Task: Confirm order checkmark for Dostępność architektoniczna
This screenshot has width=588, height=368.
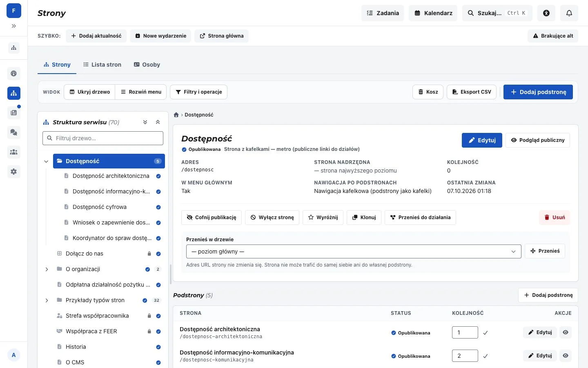Action: 486,333
